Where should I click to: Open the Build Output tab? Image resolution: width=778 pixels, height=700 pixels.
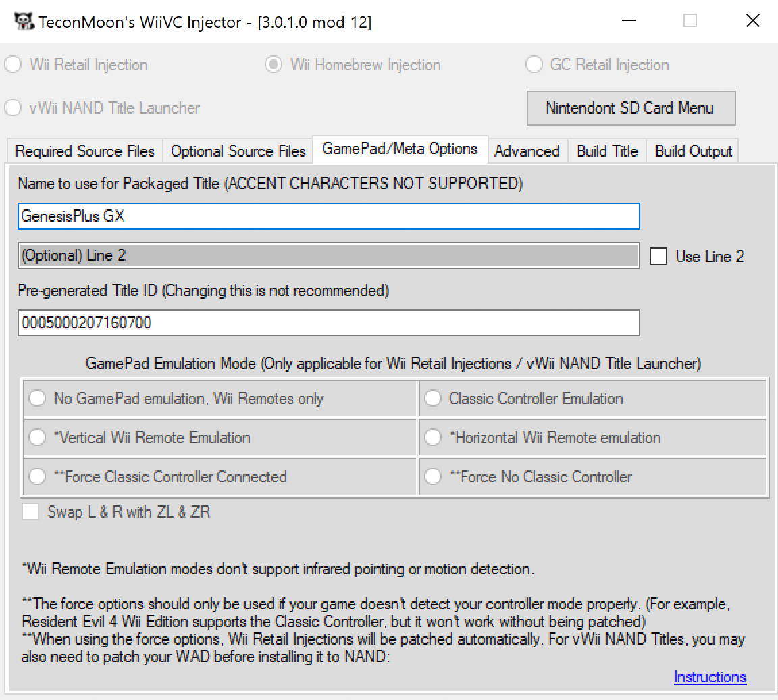(693, 151)
